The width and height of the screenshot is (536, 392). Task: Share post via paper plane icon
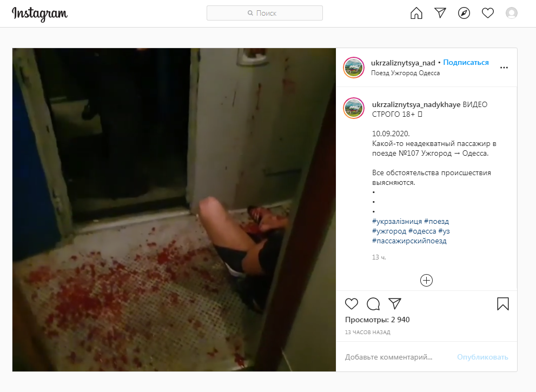(x=394, y=303)
